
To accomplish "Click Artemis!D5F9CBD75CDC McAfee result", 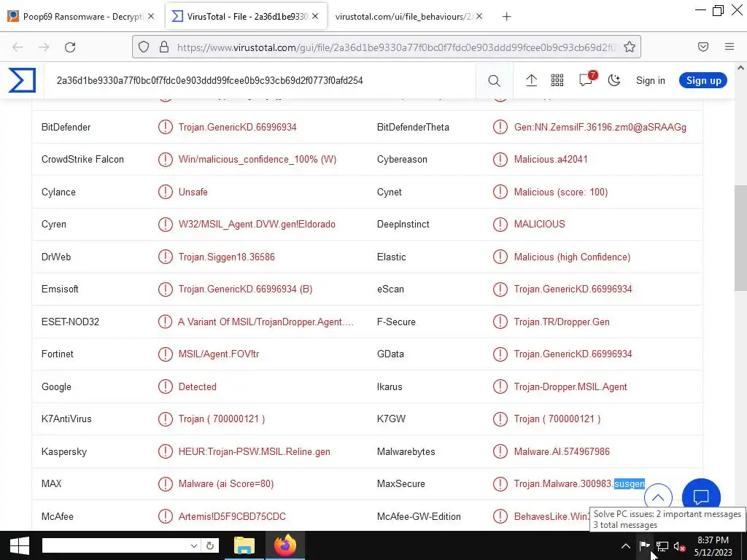I will 232,517.
